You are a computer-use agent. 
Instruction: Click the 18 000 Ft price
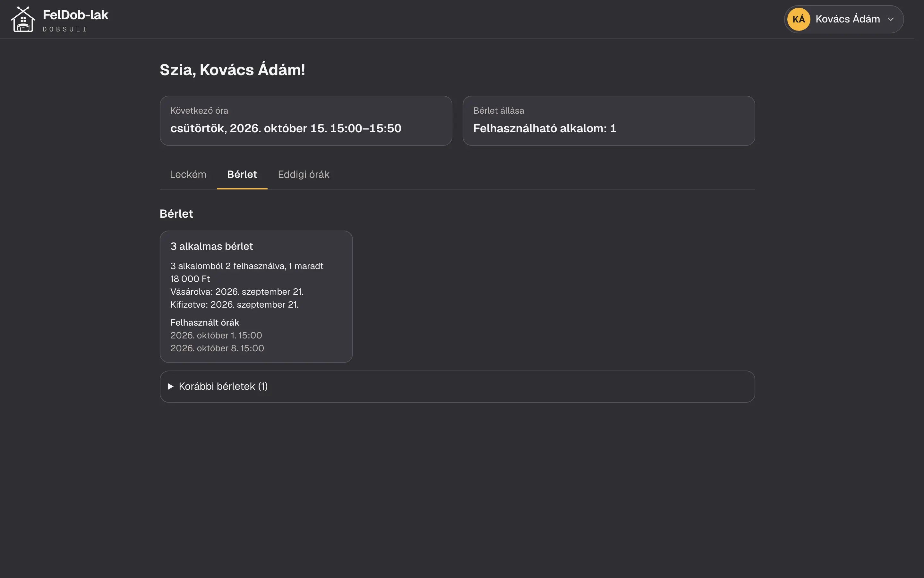click(190, 279)
